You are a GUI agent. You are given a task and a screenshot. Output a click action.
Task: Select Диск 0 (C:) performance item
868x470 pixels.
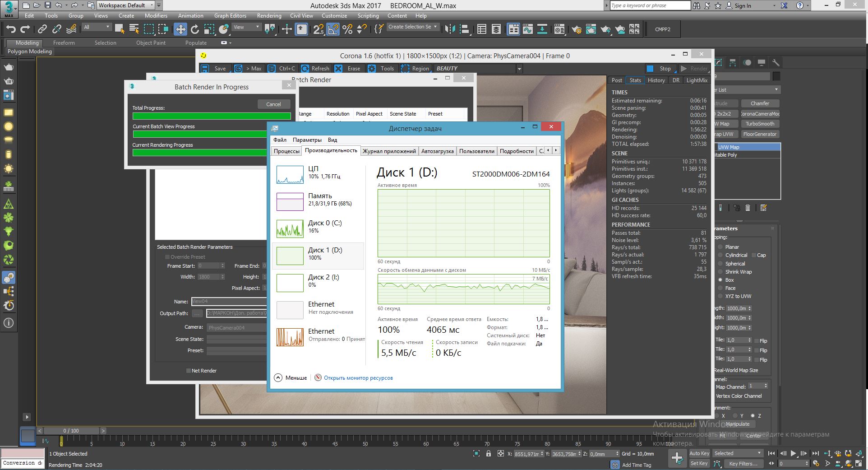point(318,229)
